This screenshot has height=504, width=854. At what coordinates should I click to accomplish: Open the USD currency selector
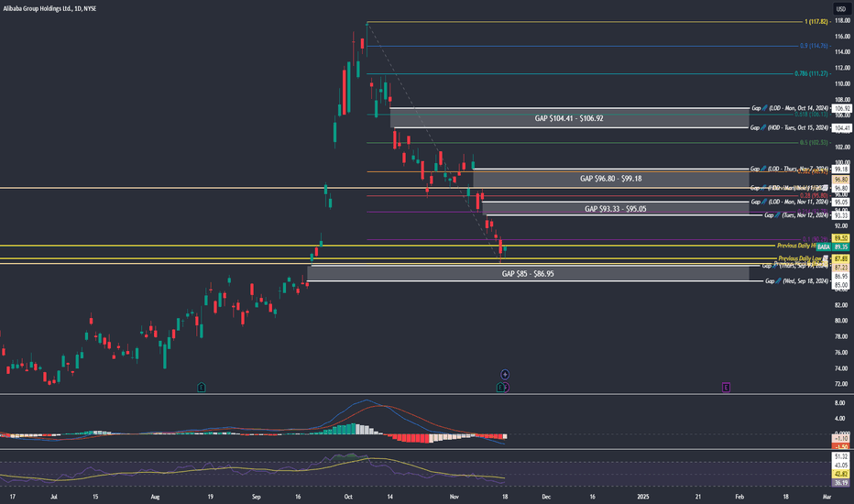[842, 8]
